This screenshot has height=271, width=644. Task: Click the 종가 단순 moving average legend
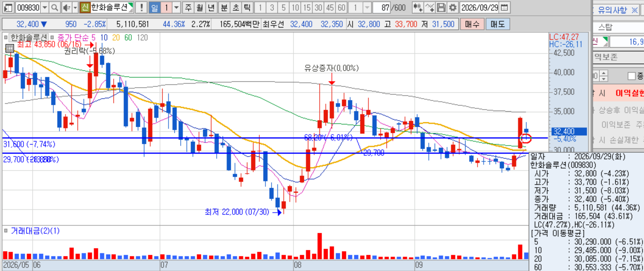point(76,37)
